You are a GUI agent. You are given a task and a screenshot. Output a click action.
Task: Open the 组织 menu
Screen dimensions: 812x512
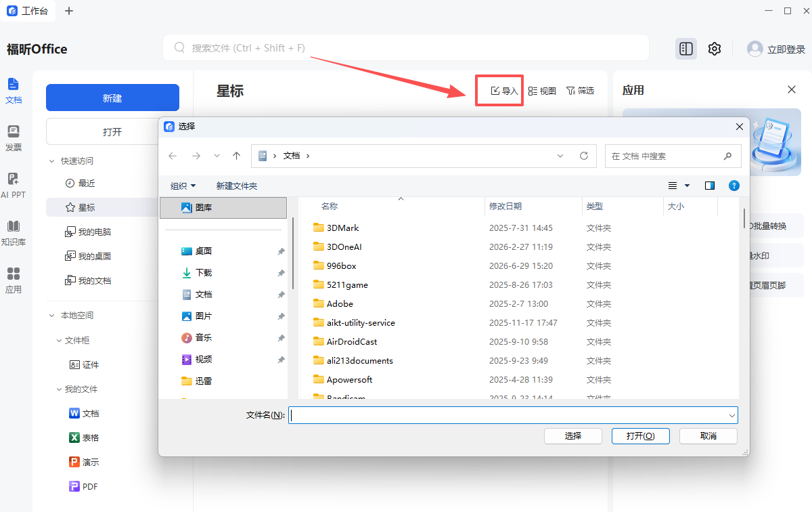coord(183,186)
